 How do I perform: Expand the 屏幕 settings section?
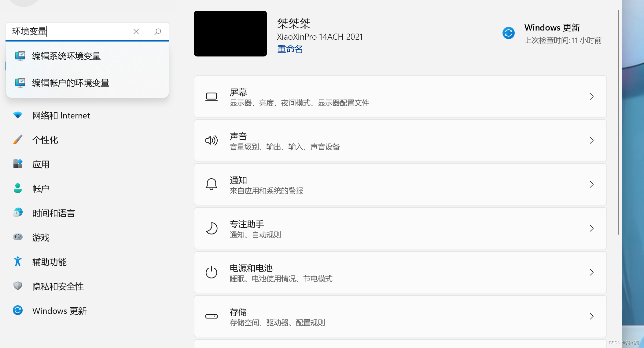click(x=592, y=96)
